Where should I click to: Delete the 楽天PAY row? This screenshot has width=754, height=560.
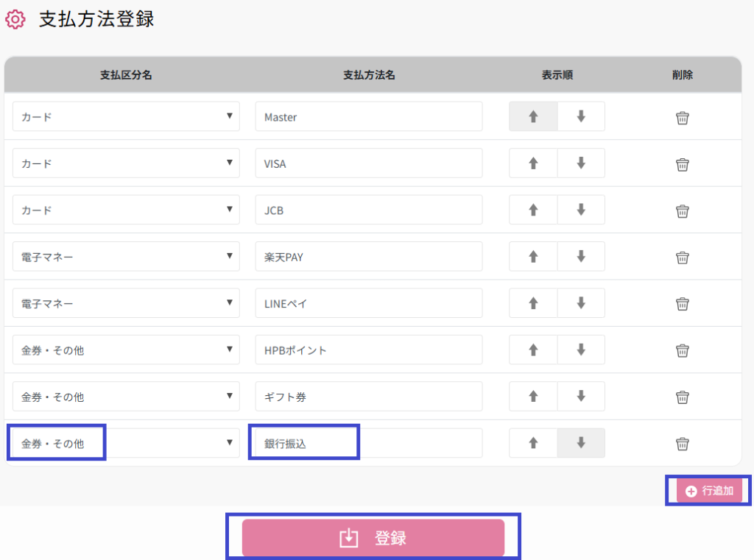(683, 258)
